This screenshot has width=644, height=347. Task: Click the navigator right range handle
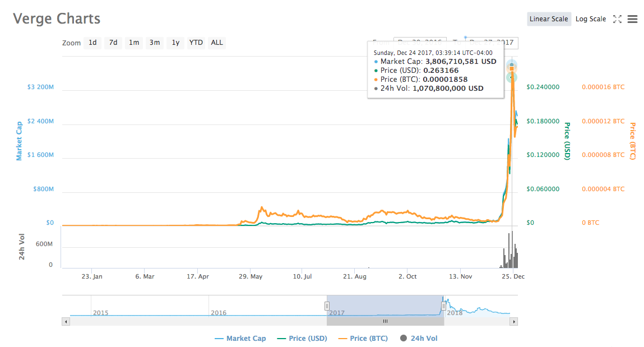tap(443, 306)
